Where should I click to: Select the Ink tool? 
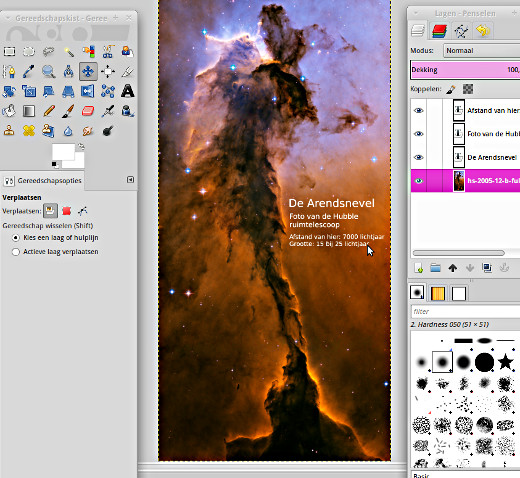click(x=128, y=111)
